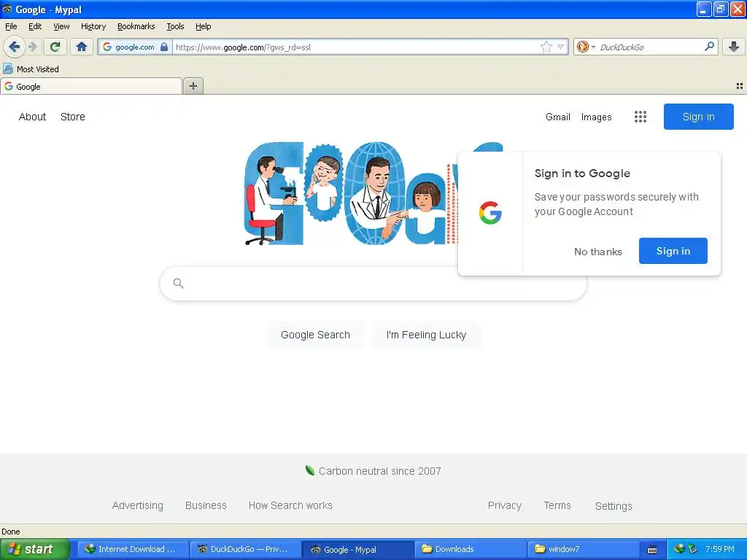This screenshot has width=747, height=560.
Task: Go back with the back arrow button
Action: coord(15,47)
